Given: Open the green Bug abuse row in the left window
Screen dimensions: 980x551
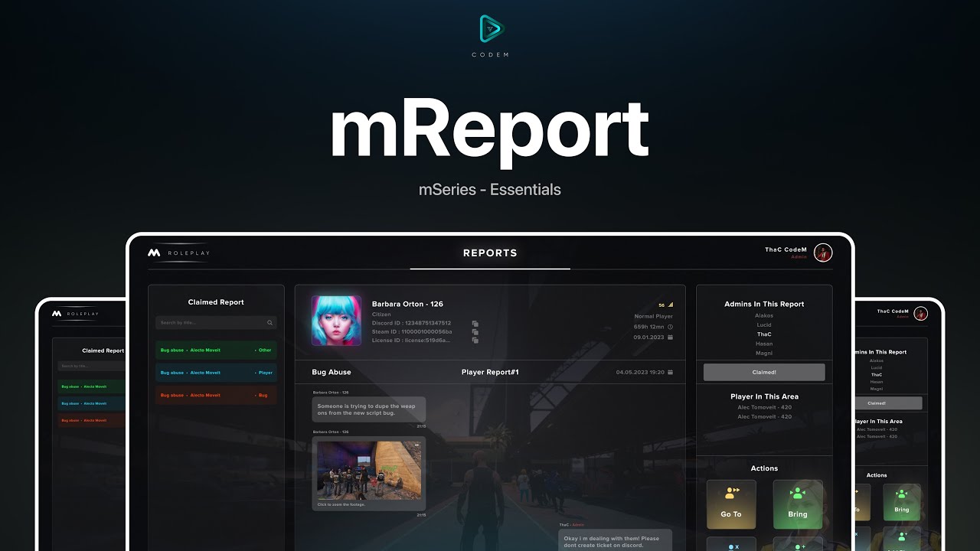Looking at the screenshot, I should pos(92,386).
